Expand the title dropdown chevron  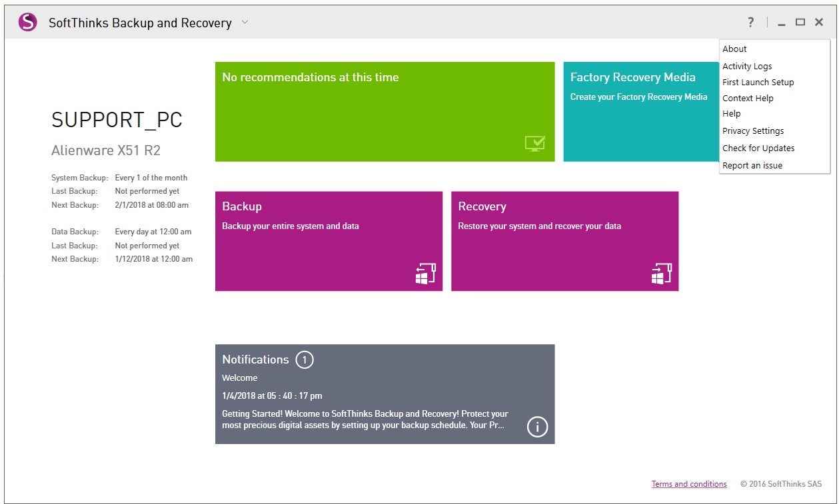coord(245,22)
